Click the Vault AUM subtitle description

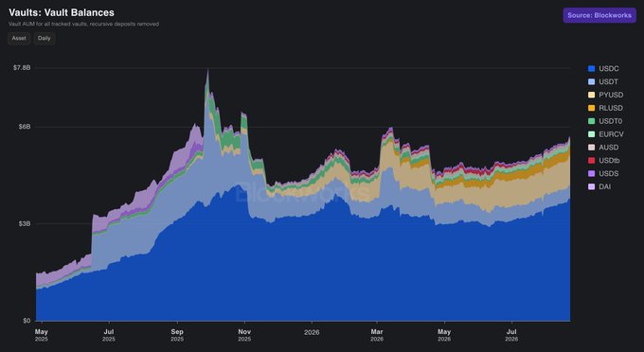coord(83,25)
